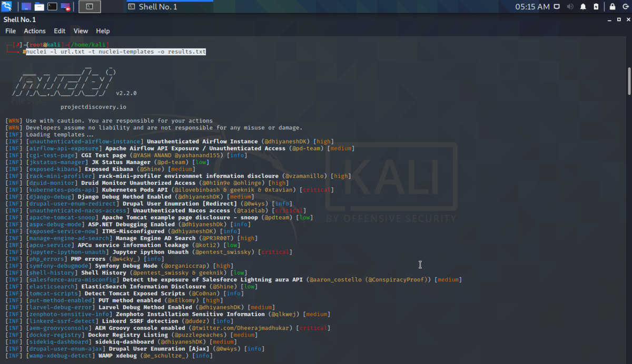Check the battery power icon
The width and height of the screenshot is (632, 364).
point(596,7)
